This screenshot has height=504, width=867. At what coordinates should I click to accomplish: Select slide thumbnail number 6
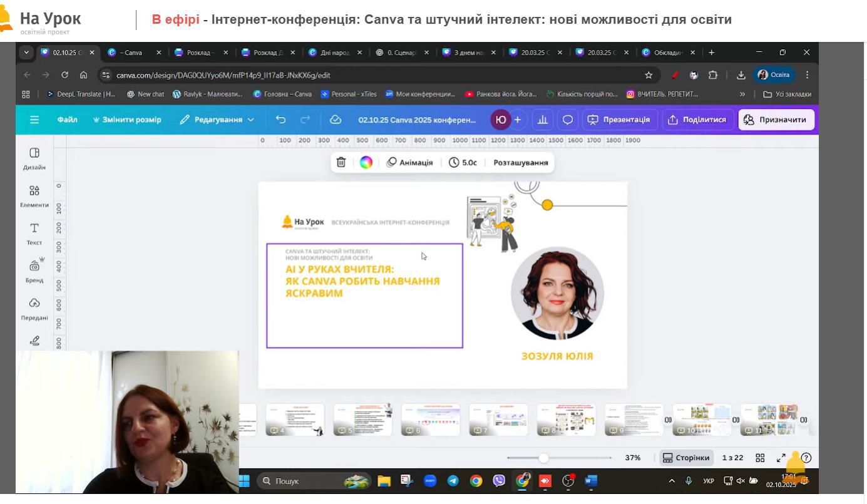point(431,419)
